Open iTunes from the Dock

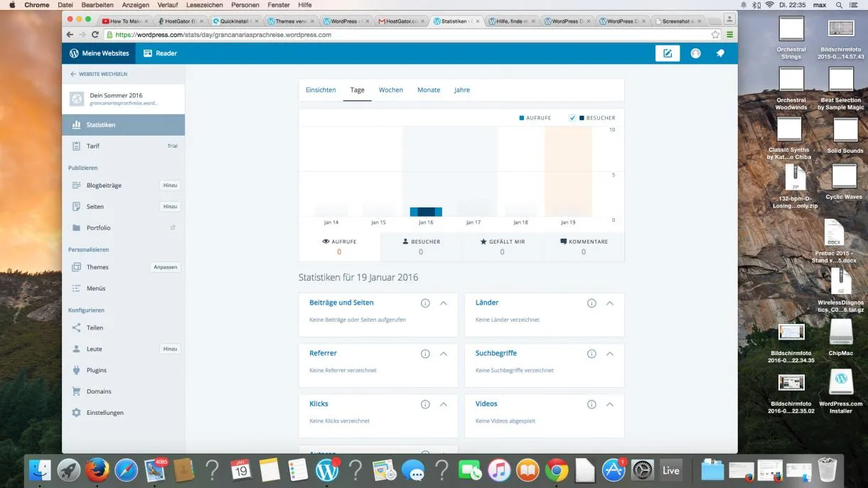point(499,470)
